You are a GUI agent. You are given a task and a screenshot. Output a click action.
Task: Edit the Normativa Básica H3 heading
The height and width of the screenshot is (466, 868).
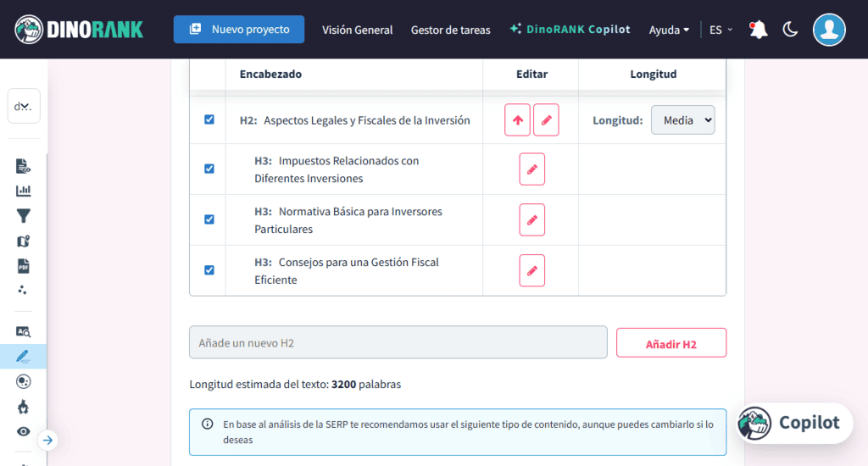pos(532,219)
